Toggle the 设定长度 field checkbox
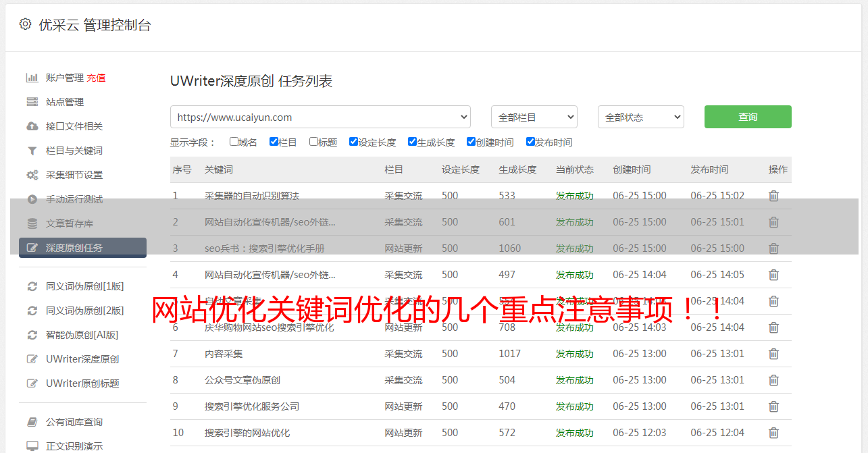Image resolution: width=868 pixels, height=453 pixels. (x=353, y=142)
